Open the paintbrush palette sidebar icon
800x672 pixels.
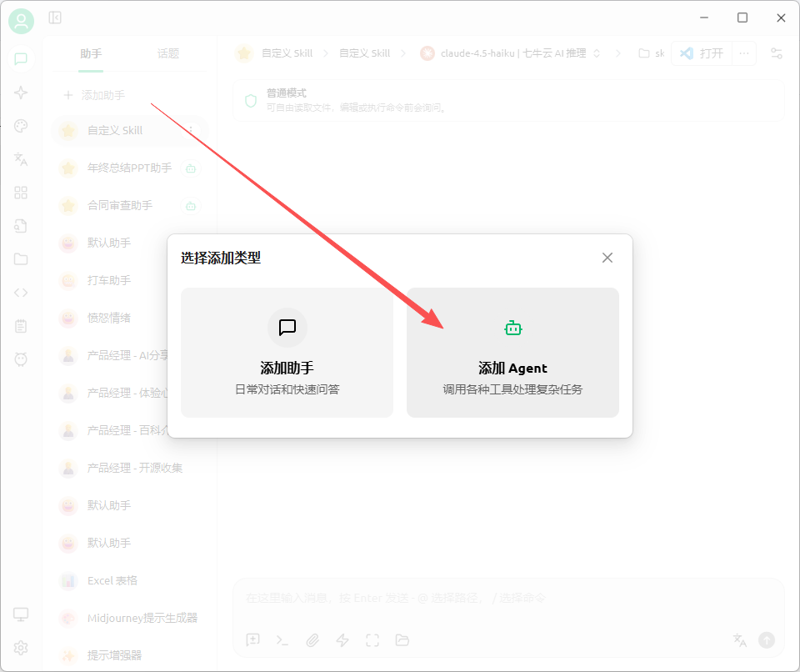click(21, 126)
